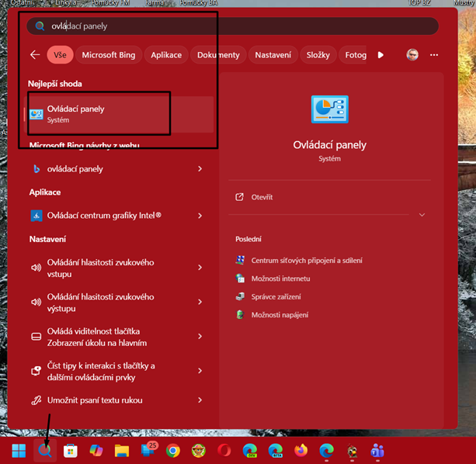The image size is (476, 464).
Task: Launch Copilot from the taskbar
Action: click(x=96, y=451)
